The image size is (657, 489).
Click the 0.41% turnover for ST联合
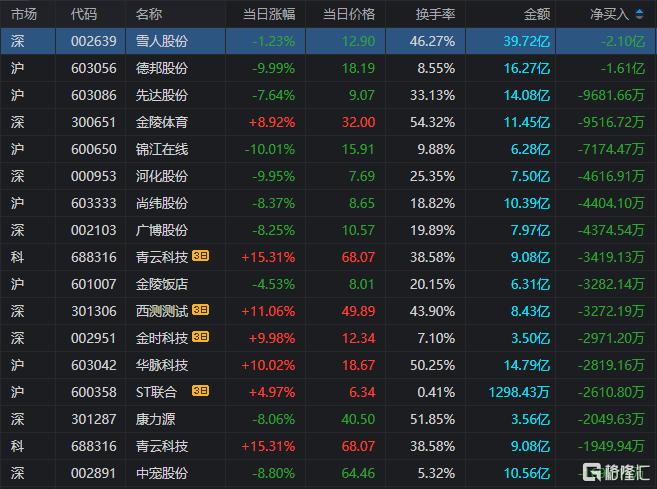click(436, 392)
